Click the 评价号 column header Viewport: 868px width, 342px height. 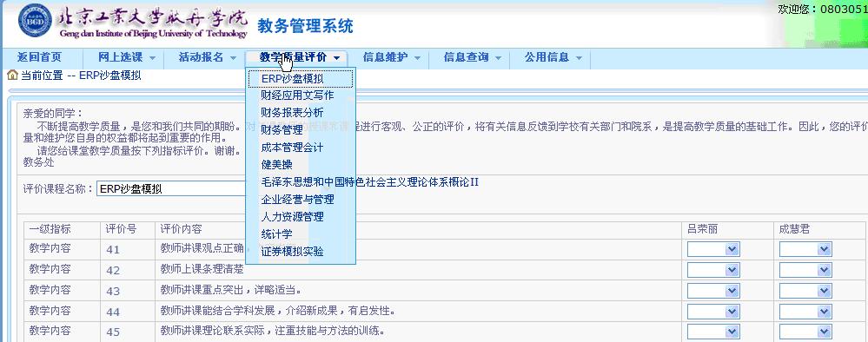(x=122, y=229)
